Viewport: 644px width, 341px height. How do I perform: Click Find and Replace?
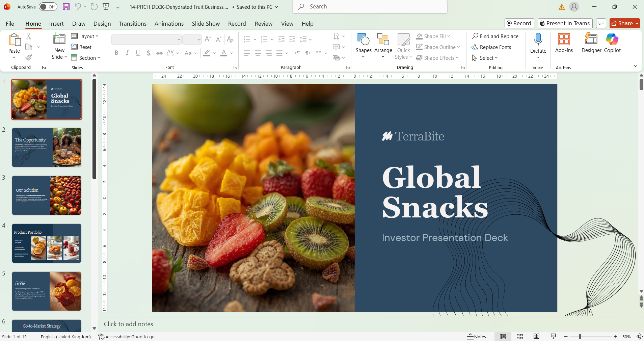coord(495,36)
